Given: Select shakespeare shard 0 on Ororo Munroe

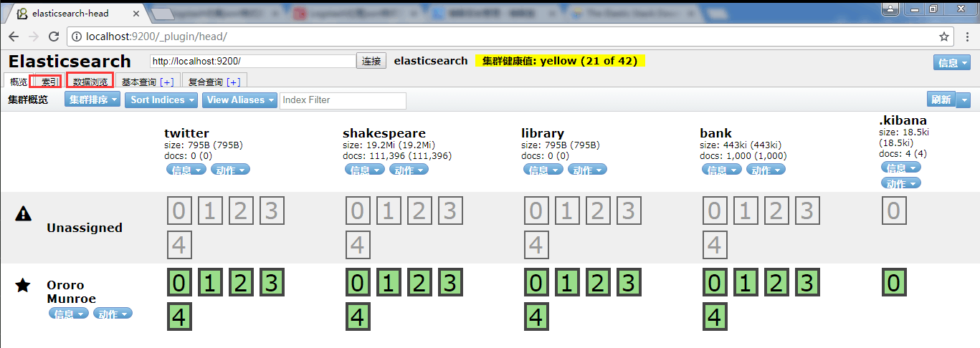Looking at the screenshot, I should pyautogui.click(x=358, y=283).
